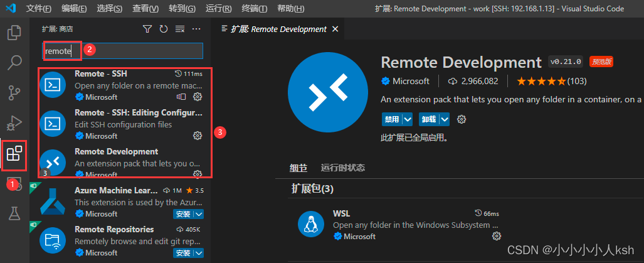Open the Source Control view
Screen dimensions: 644x263
[15, 93]
